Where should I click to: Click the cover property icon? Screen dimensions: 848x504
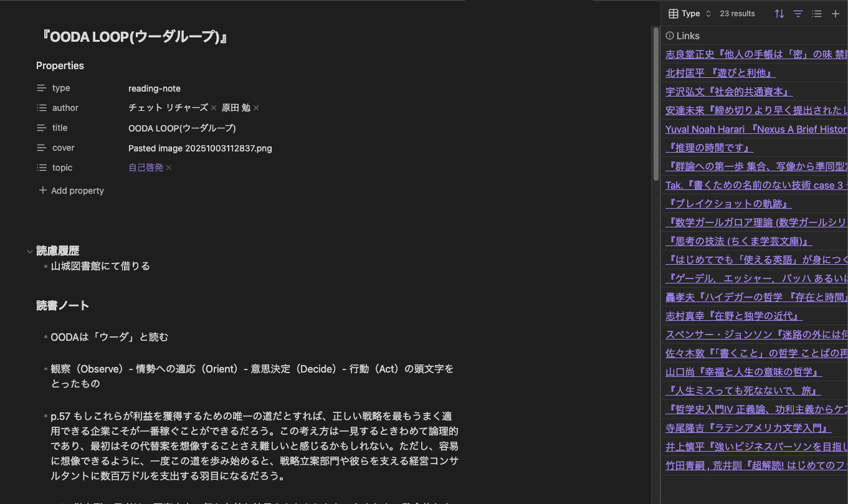42,148
